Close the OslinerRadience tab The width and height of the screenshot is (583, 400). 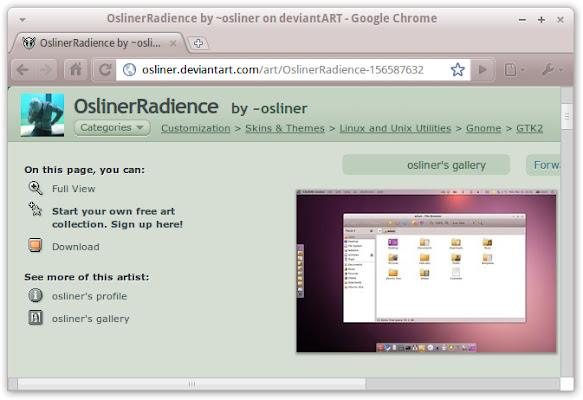173,43
